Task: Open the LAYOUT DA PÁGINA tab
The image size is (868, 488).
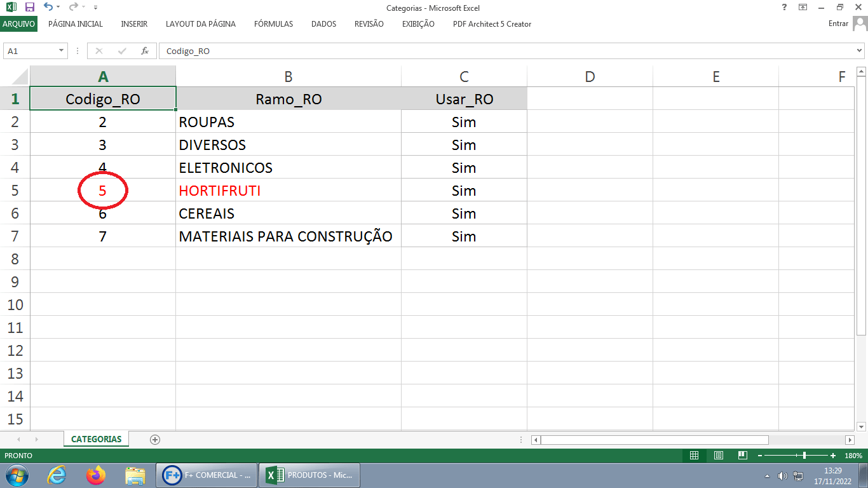Action: [x=201, y=24]
